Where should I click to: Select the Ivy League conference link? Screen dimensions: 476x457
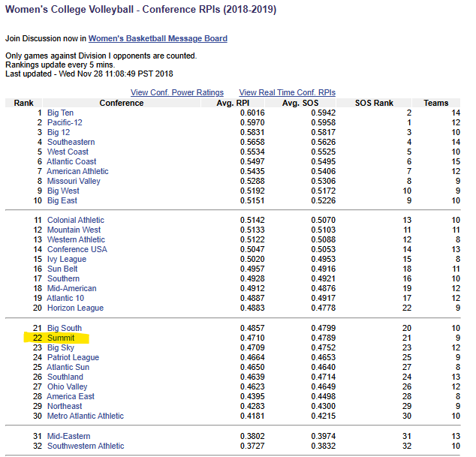(x=67, y=259)
